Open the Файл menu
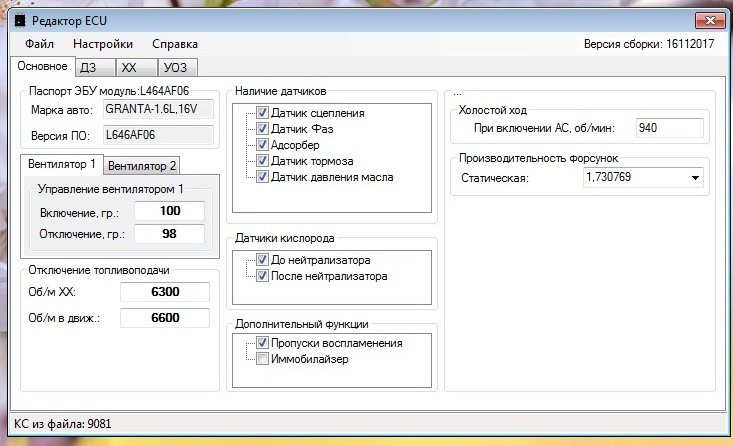This screenshot has height=446, width=733. pos(39,44)
